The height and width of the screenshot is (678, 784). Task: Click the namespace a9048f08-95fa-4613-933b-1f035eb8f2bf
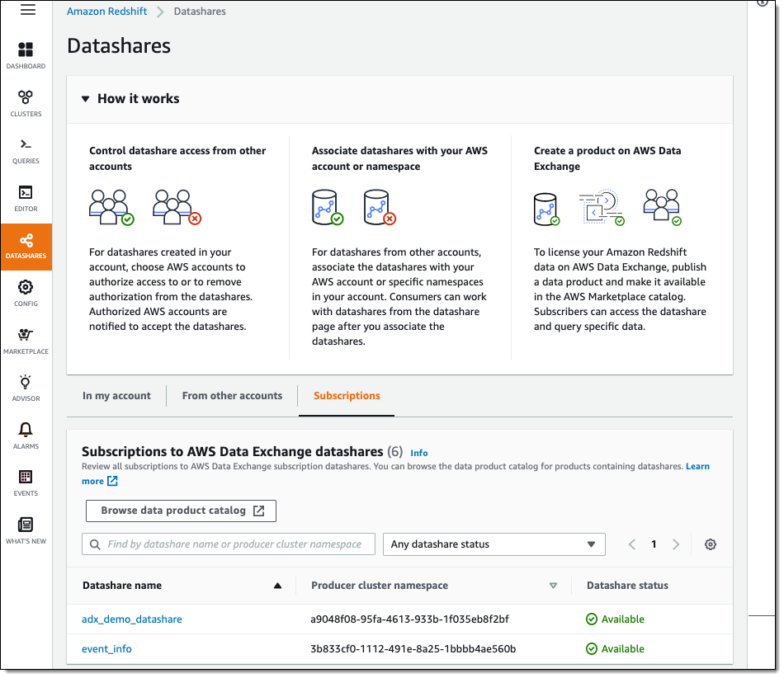(409, 619)
